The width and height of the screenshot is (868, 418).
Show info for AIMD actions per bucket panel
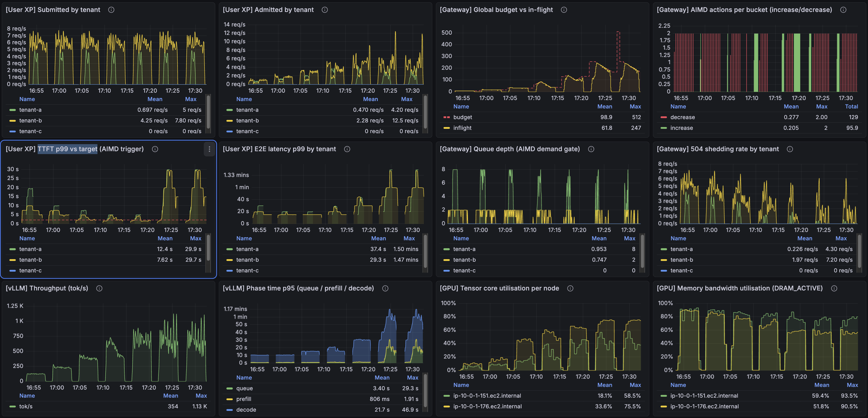pyautogui.click(x=843, y=10)
